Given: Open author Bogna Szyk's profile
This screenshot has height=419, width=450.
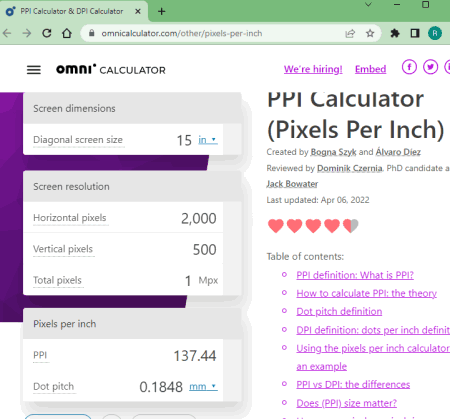Looking at the screenshot, I should pyautogui.click(x=333, y=152).
